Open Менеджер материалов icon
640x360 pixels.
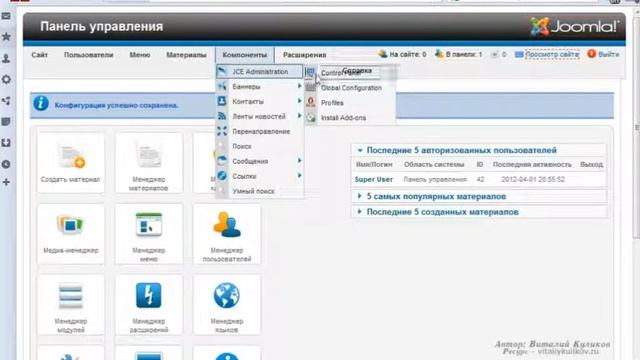tap(149, 162)
